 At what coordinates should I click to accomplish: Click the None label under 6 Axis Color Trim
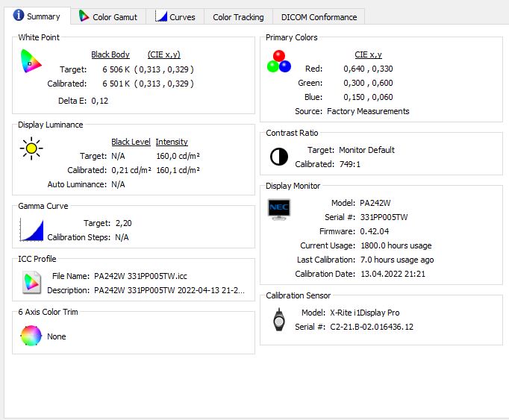(57, 336)
